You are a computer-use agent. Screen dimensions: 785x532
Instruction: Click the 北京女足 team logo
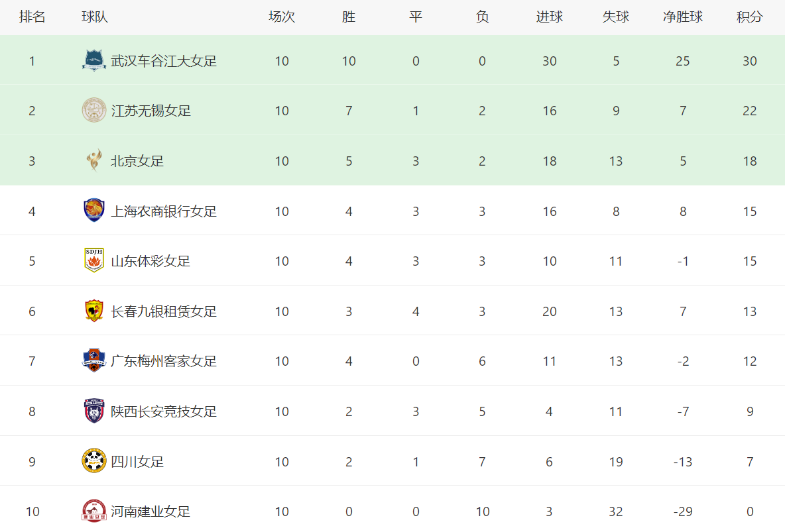(94, 161)
